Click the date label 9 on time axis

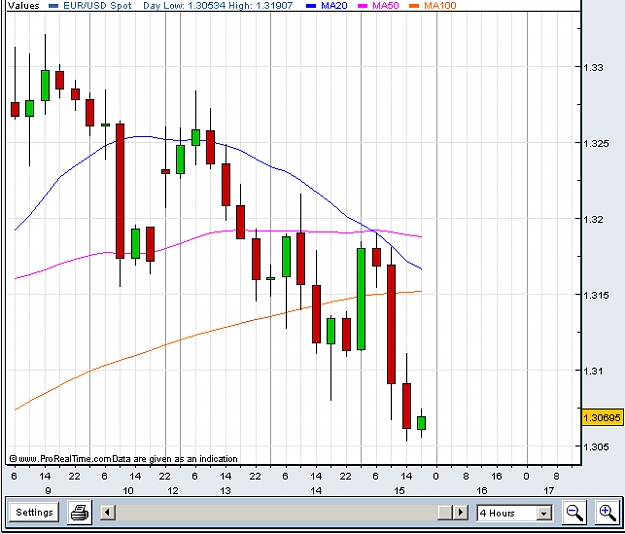pos(48,491)
